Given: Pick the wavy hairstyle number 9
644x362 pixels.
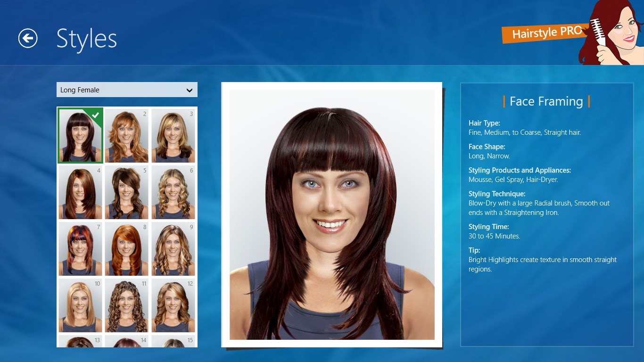Looking at the screenshot, I should click(173, 249).
